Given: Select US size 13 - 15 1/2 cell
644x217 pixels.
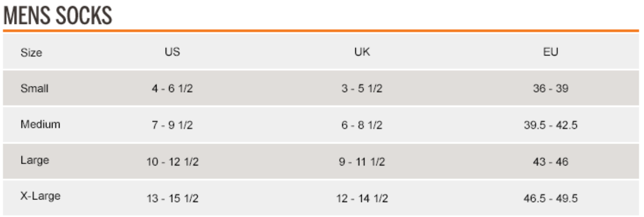Looking at the screenshot, I should [172, 198].
